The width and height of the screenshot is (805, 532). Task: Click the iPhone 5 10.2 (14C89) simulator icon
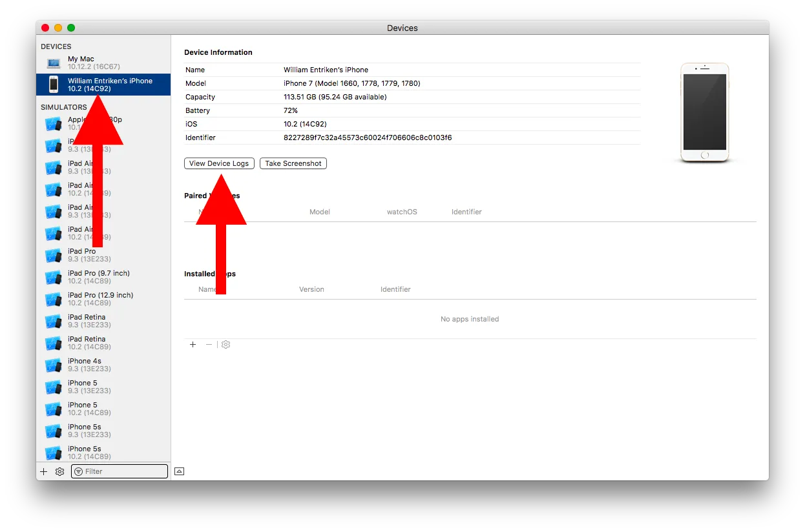point(53,409)
